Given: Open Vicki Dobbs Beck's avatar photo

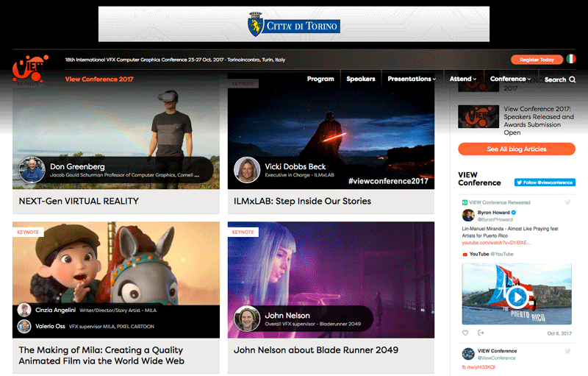Looking at the screenshot, I should tap(247, 170).
